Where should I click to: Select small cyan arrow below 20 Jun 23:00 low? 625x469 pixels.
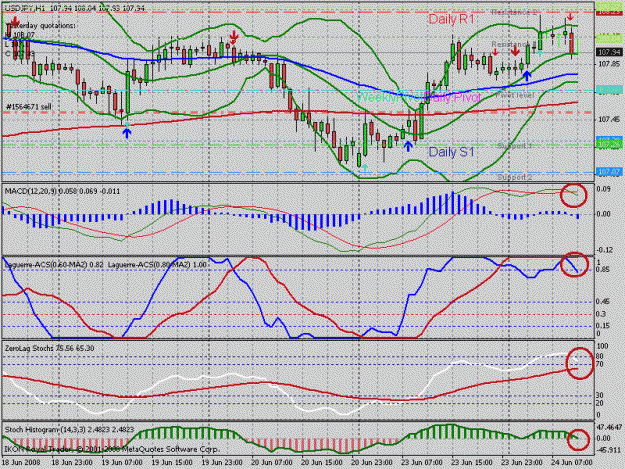pos(364,168)
